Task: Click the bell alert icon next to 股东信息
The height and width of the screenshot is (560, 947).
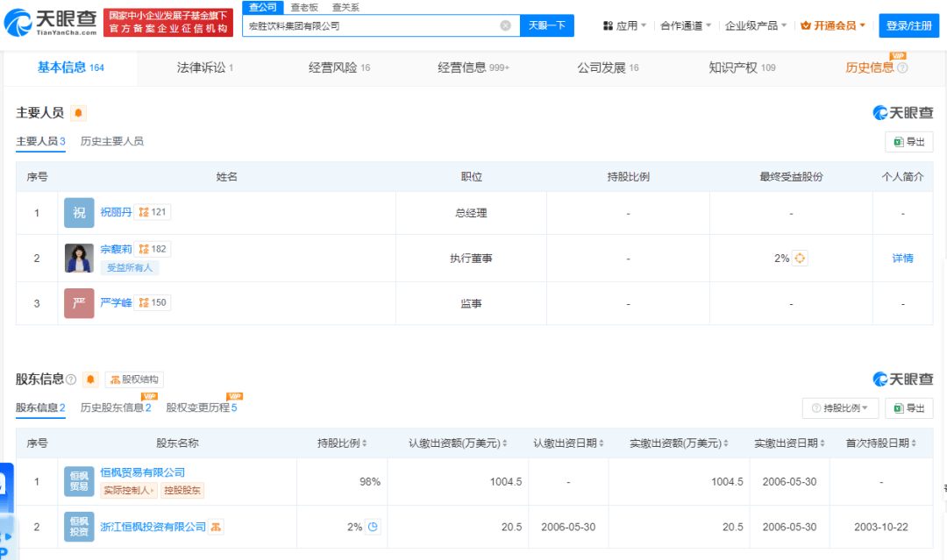Action: (x=90, y=379)
